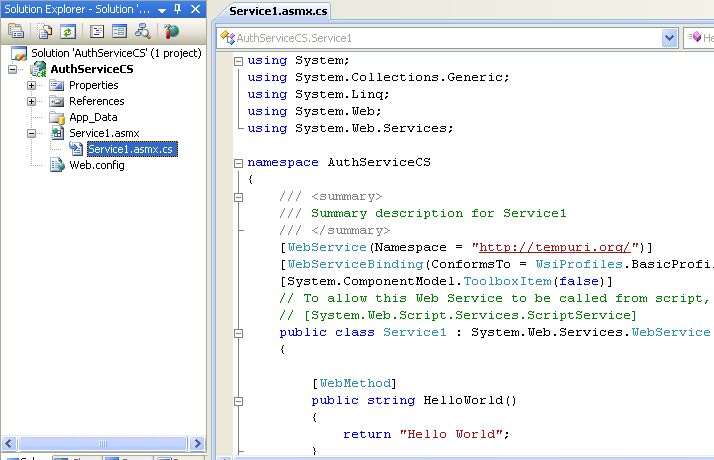Click the 'public class Service1' declaration
Viewport: 714px width, 460px height.
tap(363, 332)
